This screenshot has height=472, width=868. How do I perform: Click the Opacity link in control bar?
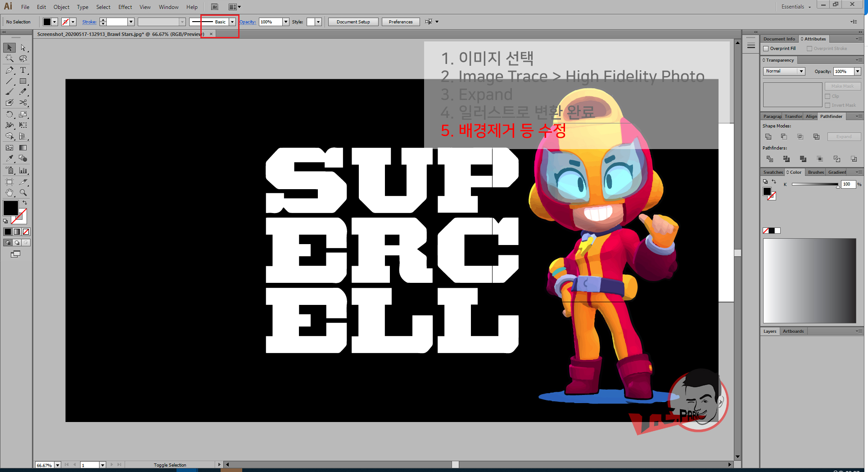coord(248,22)
